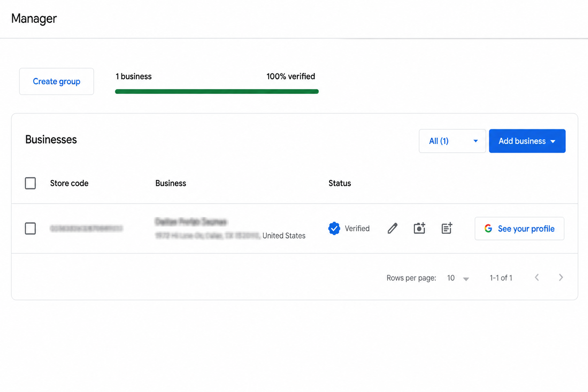Click the pencil edit icon for the business

coord(392,229)
